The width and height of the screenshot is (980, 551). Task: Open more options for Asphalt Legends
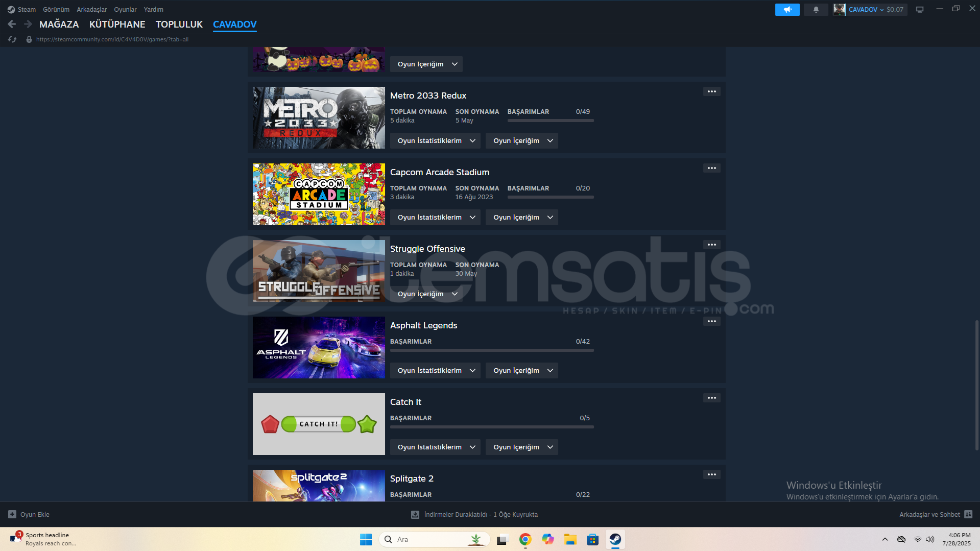(x=711, y=321)
